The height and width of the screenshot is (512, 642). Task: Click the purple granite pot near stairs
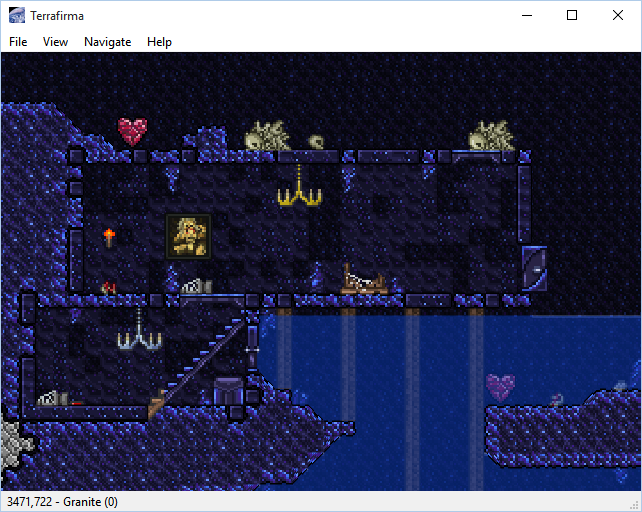(x=229, y=390)
